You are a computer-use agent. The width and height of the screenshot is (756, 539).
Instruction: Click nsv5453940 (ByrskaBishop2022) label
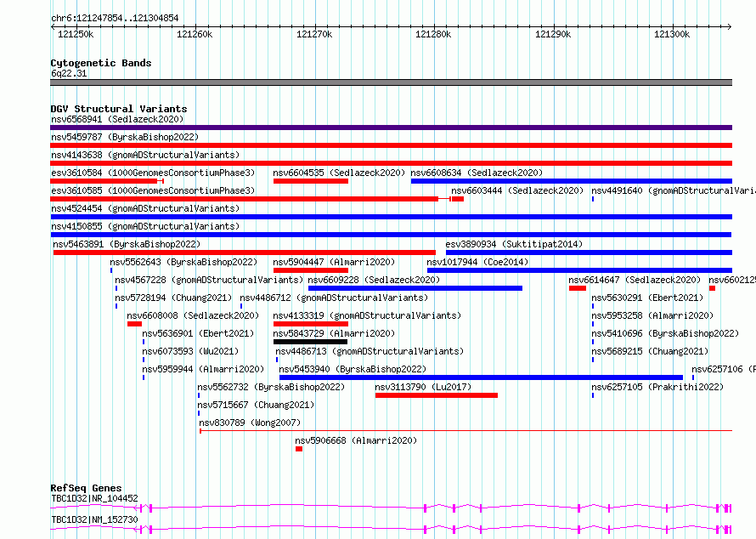pos(353,369)
